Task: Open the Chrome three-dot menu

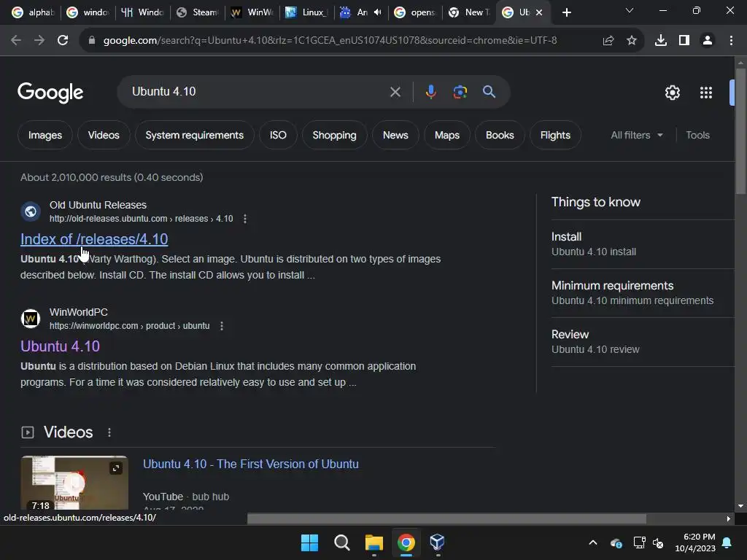Action: [x=731, y=41]
